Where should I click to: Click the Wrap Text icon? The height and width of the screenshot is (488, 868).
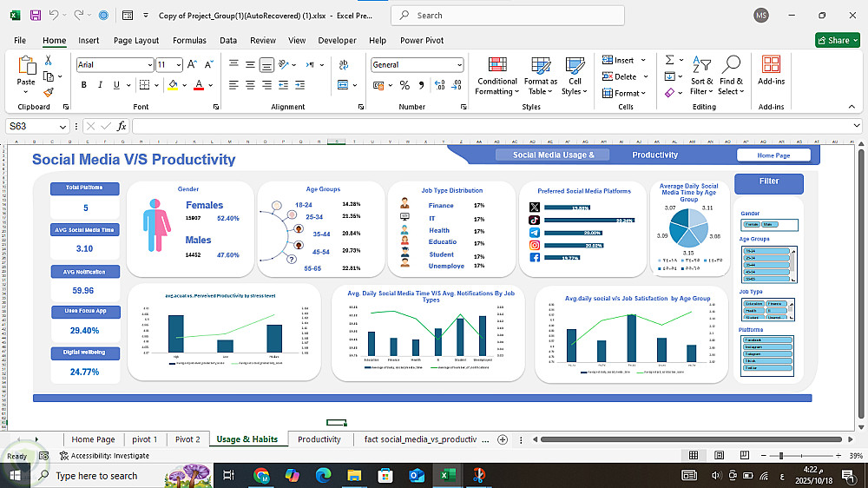click(x=344, y=65)
